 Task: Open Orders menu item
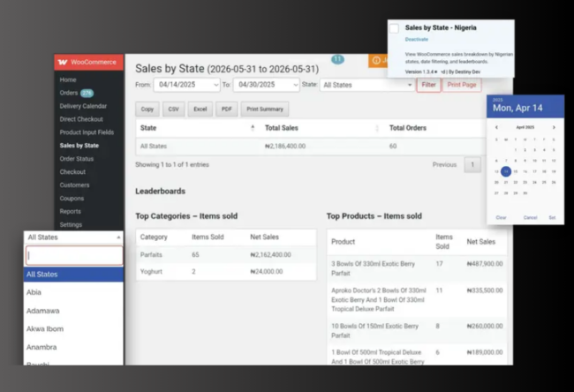point(69,93)
